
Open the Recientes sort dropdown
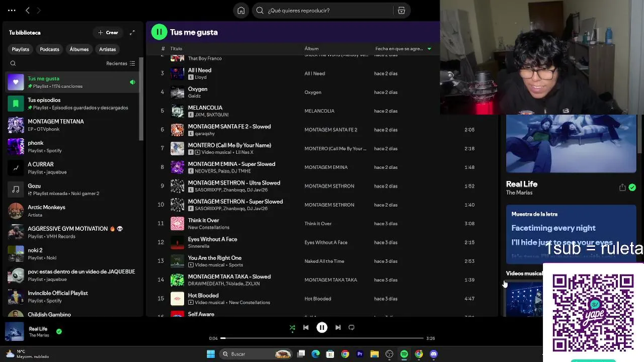click(120, 63)
